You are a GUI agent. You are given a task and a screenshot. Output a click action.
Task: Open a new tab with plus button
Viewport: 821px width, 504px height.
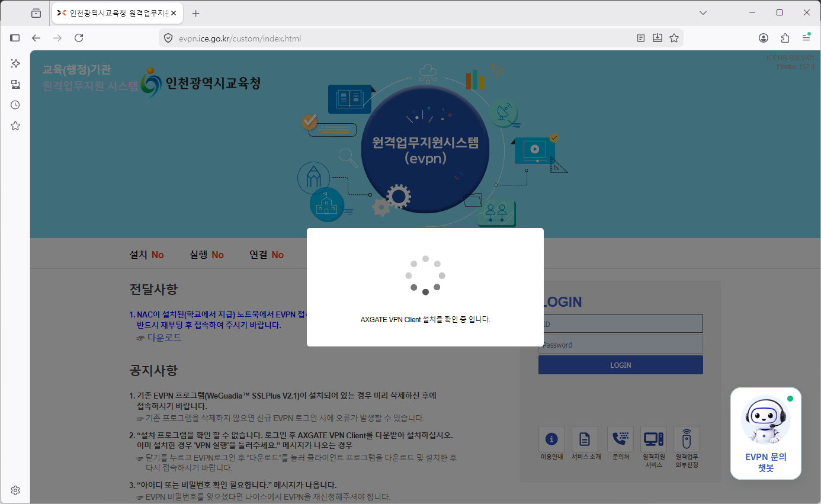click(x=196, y=13)
